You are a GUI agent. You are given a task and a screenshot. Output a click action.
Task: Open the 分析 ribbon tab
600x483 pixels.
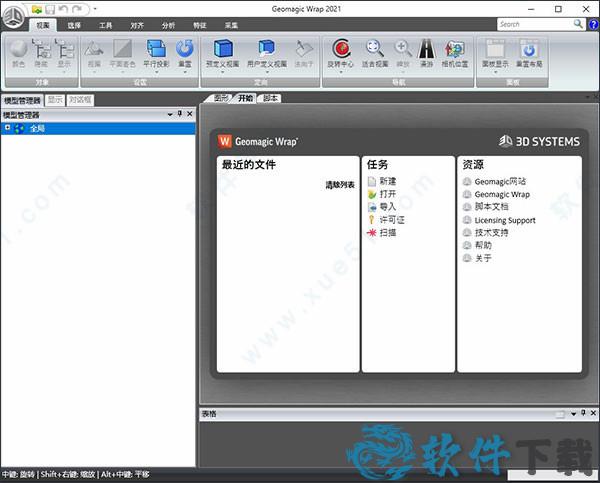click(168, 23)
